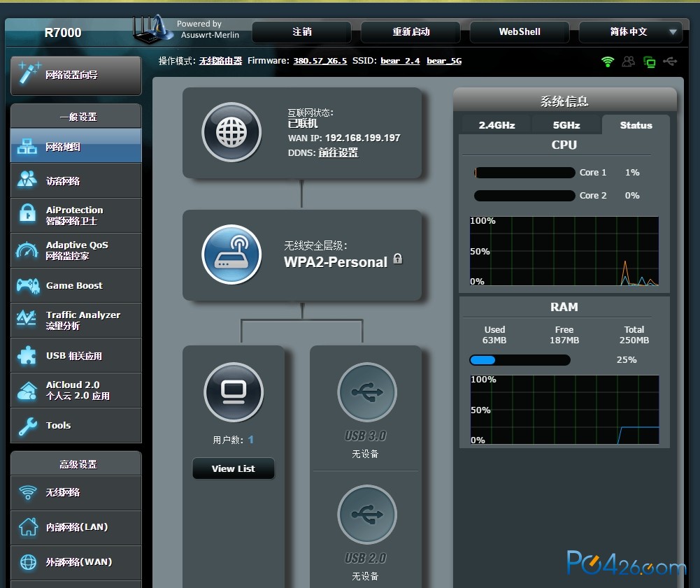Click the AiProtection padlock icon
Image resolution: width=700 pixels, height=588 pixels.
(28, 213)
